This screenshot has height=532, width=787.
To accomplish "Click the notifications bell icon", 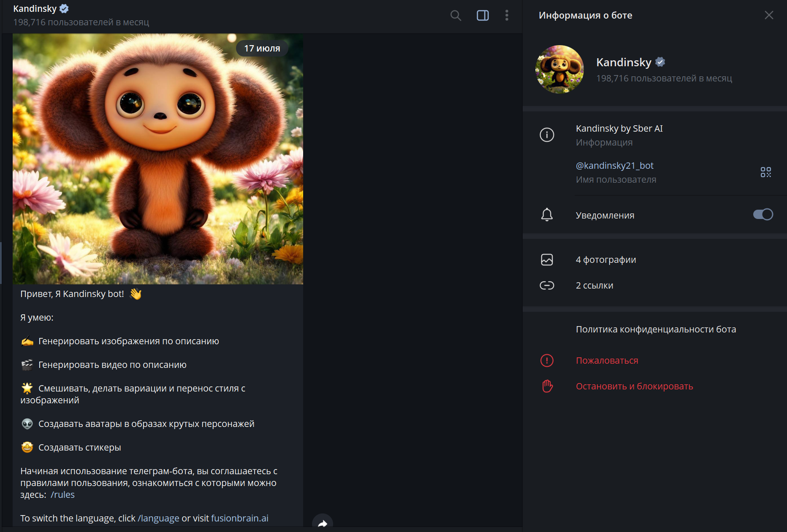I will coord(547,215).
